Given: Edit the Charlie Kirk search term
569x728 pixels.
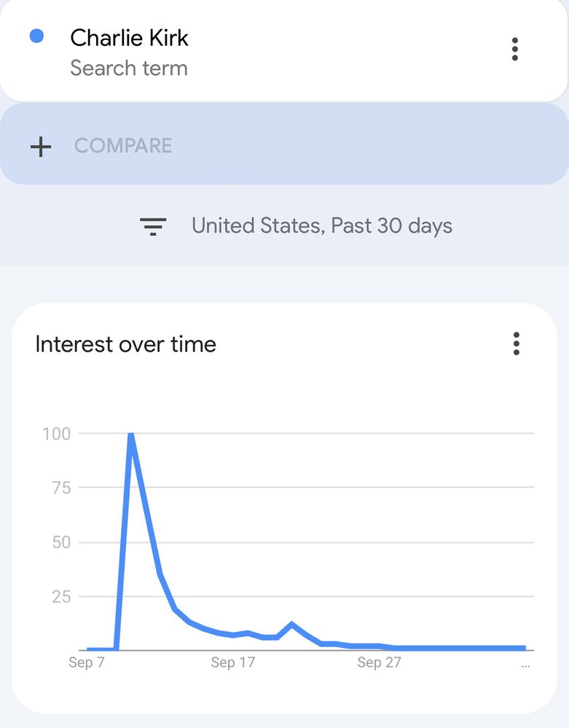Looking at the screenshot, I should click(129, 38).
